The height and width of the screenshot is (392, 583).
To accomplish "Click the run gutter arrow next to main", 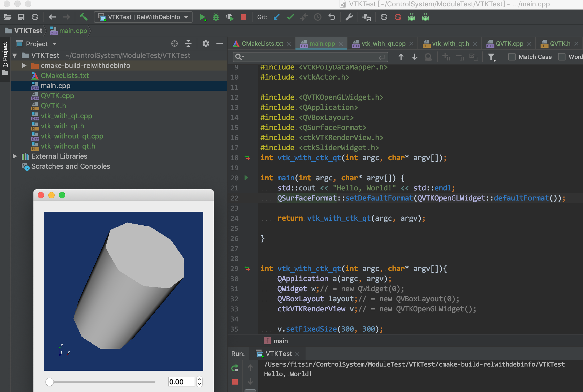I will coord(246,178).
